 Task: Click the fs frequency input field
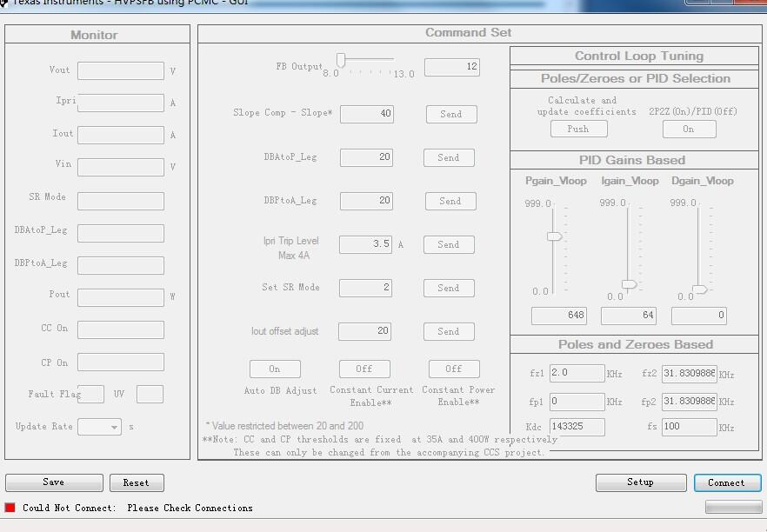690,427
